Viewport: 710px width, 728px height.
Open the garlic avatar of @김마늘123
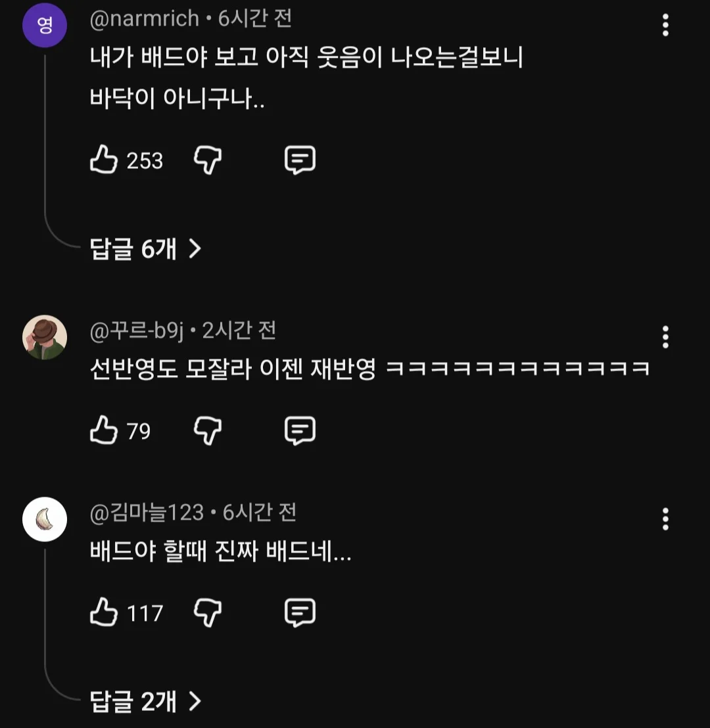click(45, 519)
